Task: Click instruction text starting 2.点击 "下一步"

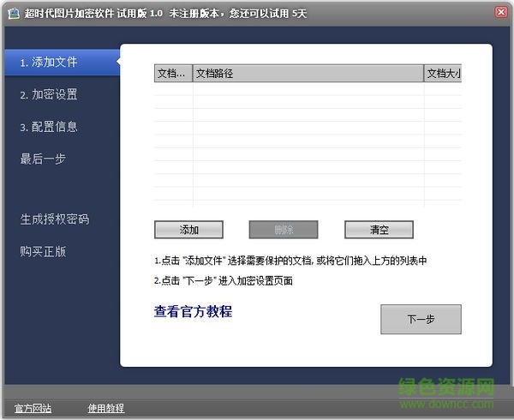Action: point(224,280)
